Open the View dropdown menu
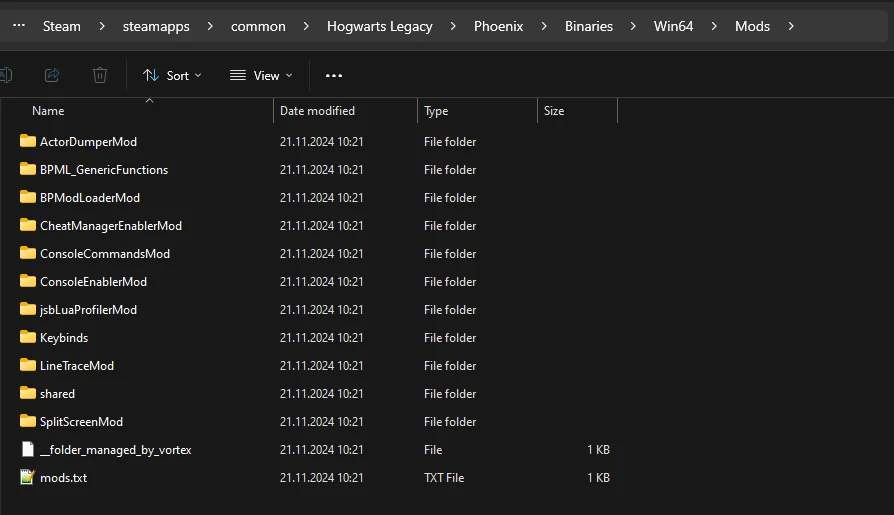 [261, 75]
